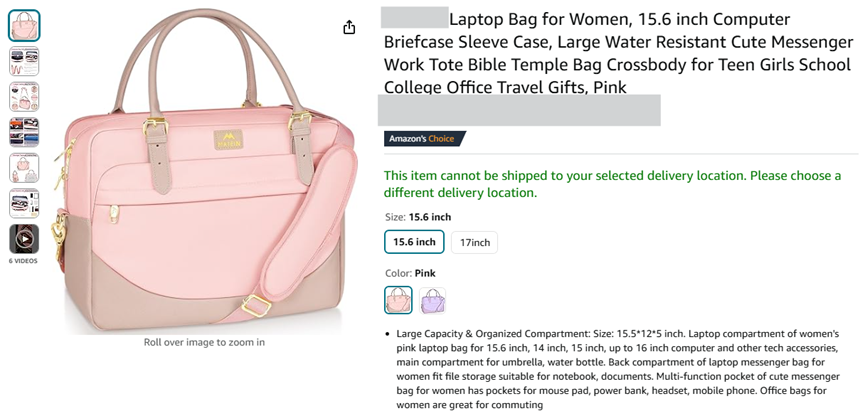Open the third product image thumbnail

(x=24, y=96)
